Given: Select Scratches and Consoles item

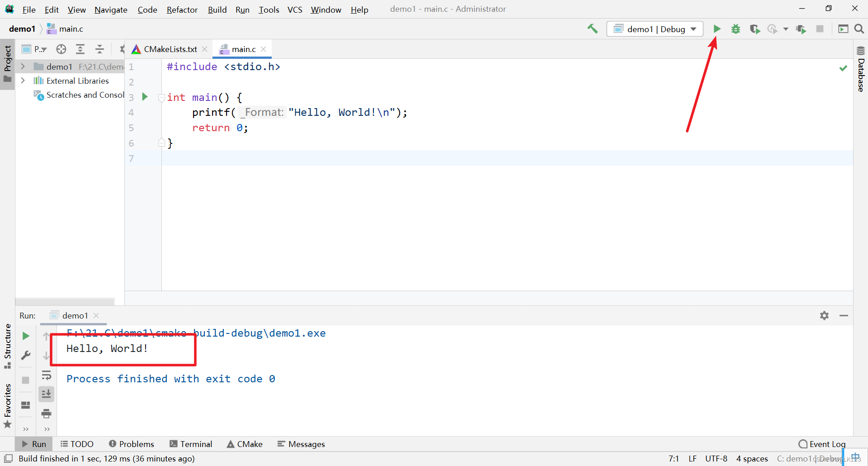Looking at the screenshot, I should pos(79,95).
